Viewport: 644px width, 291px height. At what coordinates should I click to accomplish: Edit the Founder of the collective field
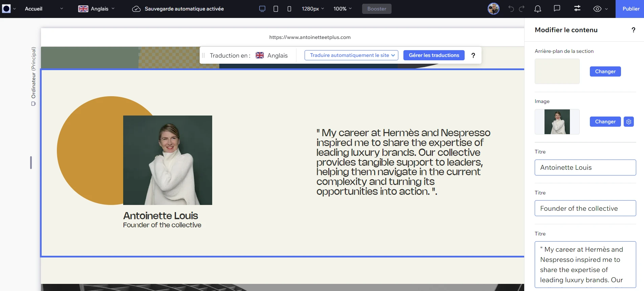[x=585, y=208]
